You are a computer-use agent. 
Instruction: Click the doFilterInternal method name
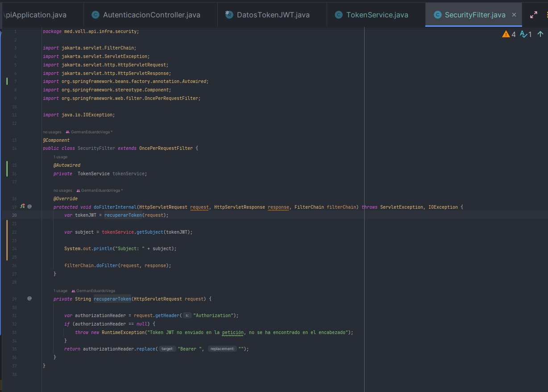click(115, 207)
